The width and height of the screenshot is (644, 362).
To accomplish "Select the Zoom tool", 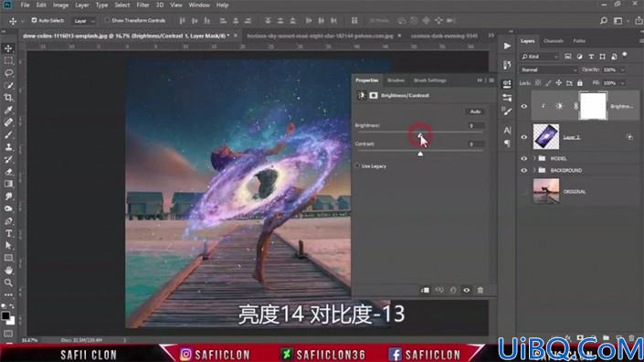I will pos(8,282).
